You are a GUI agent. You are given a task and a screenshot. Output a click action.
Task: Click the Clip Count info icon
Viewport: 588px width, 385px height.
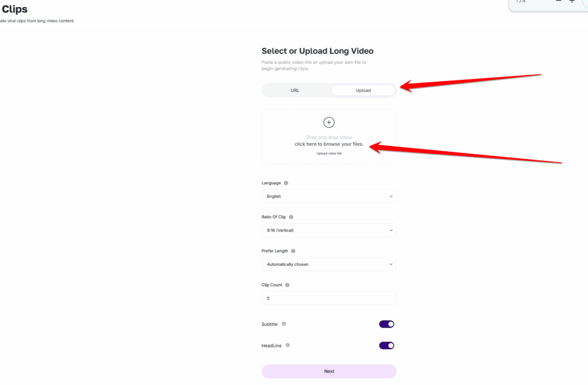287,285
